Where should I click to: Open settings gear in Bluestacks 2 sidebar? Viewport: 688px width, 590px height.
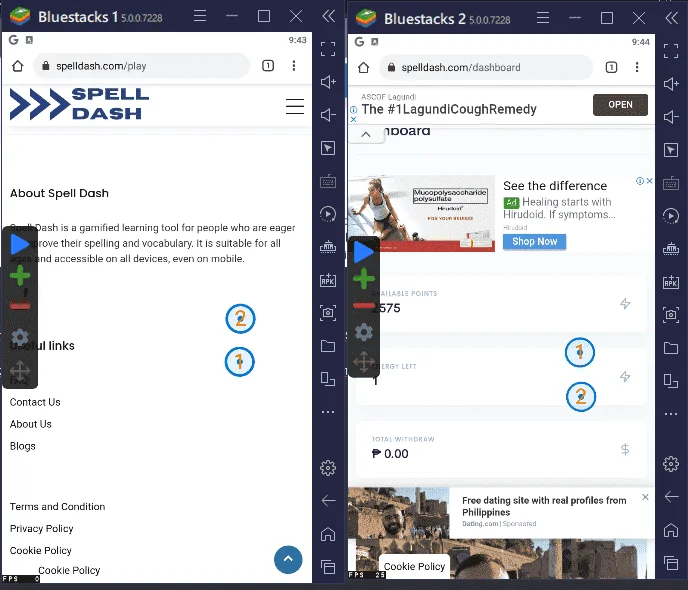(x=671, y=464)
